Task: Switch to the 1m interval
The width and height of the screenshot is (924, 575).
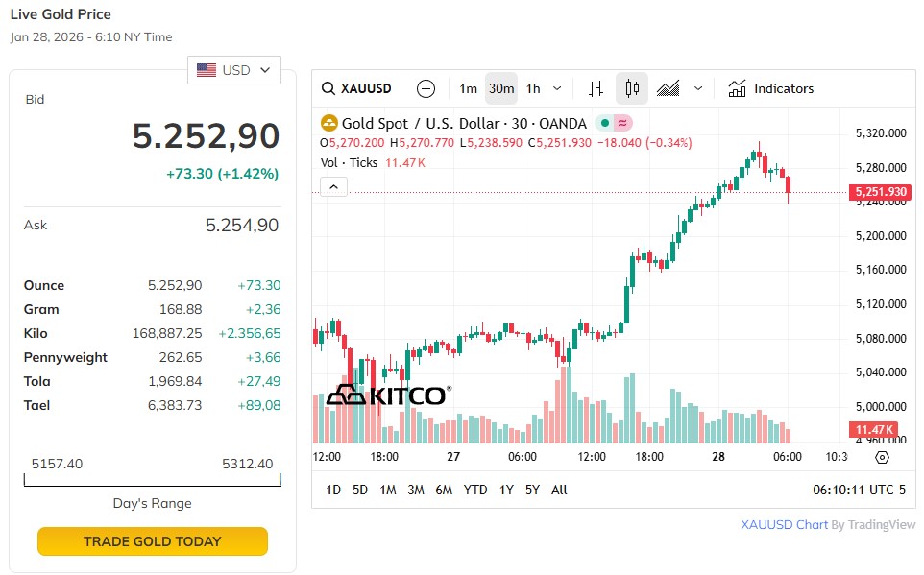Action: click(468, 88)
